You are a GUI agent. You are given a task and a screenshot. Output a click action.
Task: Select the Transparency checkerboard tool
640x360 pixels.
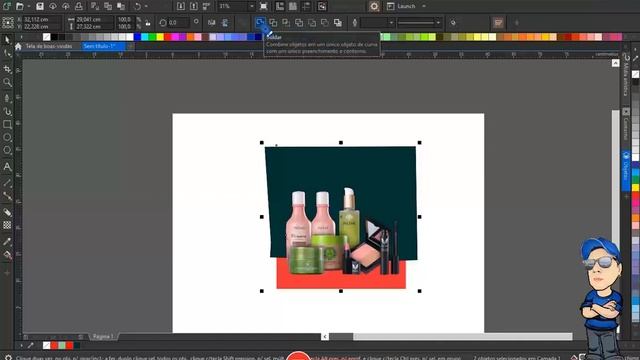point(7,225)
